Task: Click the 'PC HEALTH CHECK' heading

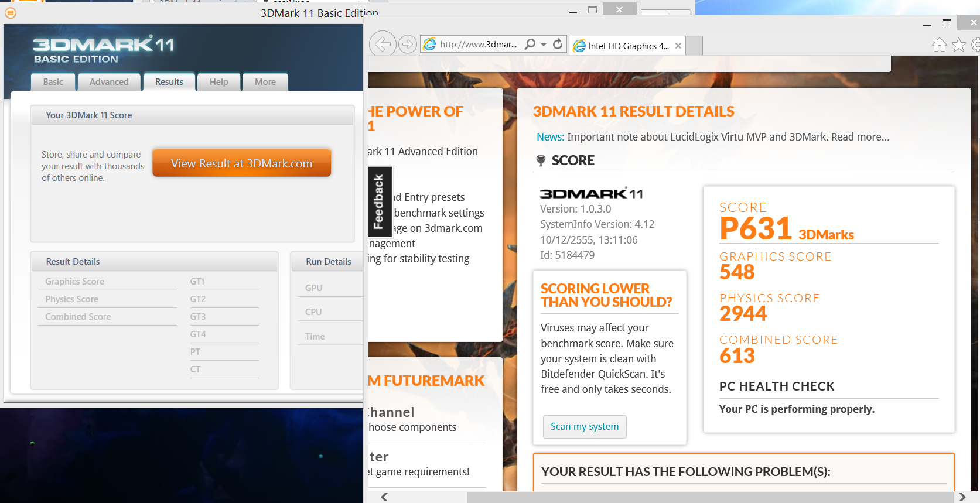Action: (x=777, y=386)
